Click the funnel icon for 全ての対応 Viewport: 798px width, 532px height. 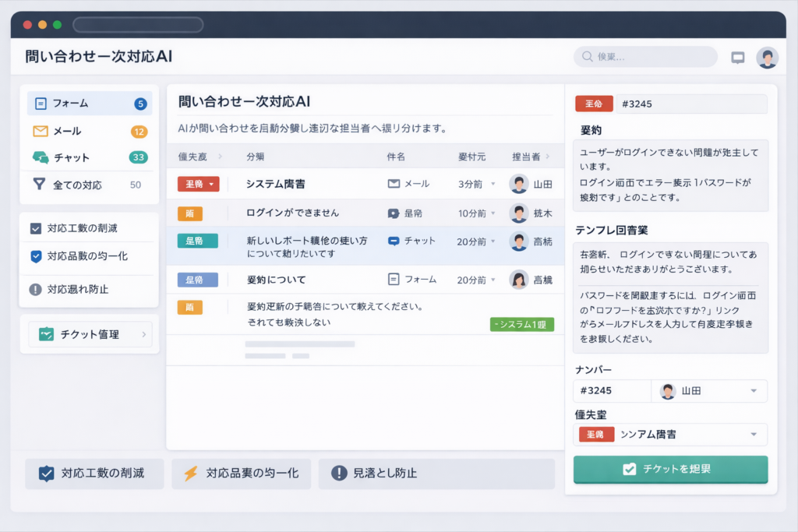(39, 185)
